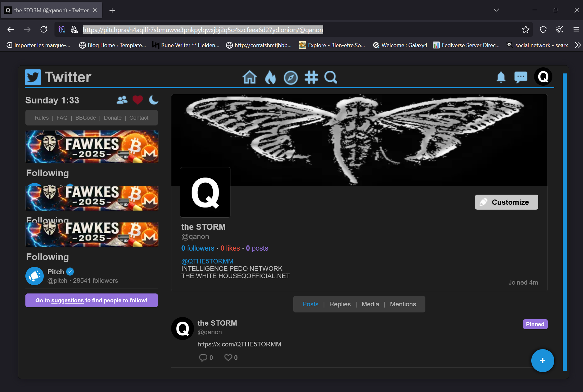The width and height of the screenshot is (583, 392).
Task: Open notifications bell icon
Action: pos(501,77)
